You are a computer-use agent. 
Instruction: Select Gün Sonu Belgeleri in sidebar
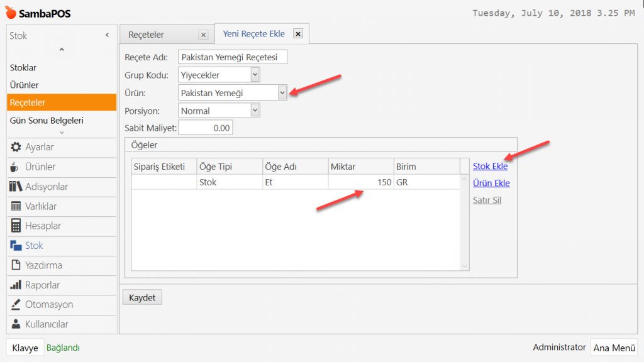(47, 120)
